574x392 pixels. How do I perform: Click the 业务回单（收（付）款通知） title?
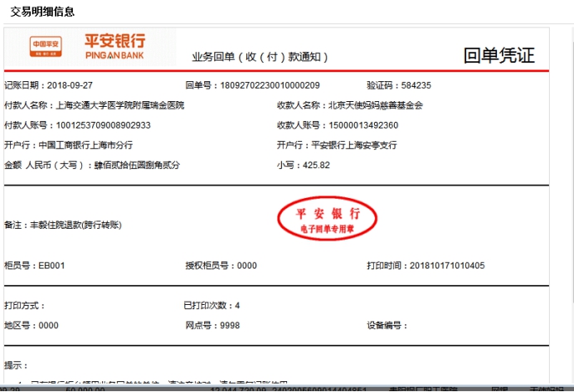coord(260,56)
